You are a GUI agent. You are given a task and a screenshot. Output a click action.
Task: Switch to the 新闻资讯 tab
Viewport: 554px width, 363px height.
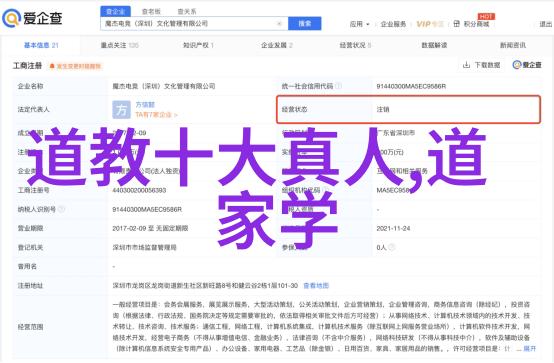[513, 45]
